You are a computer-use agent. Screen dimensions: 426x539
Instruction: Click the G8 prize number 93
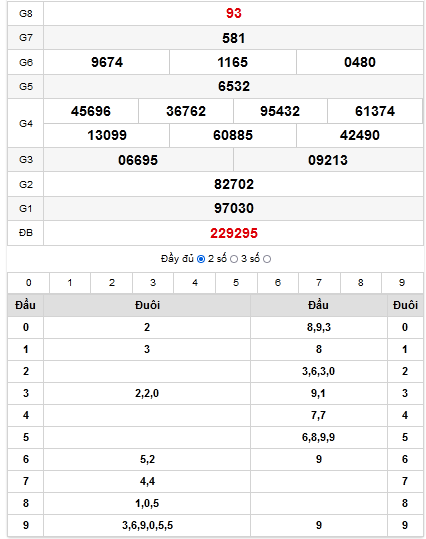234,13
